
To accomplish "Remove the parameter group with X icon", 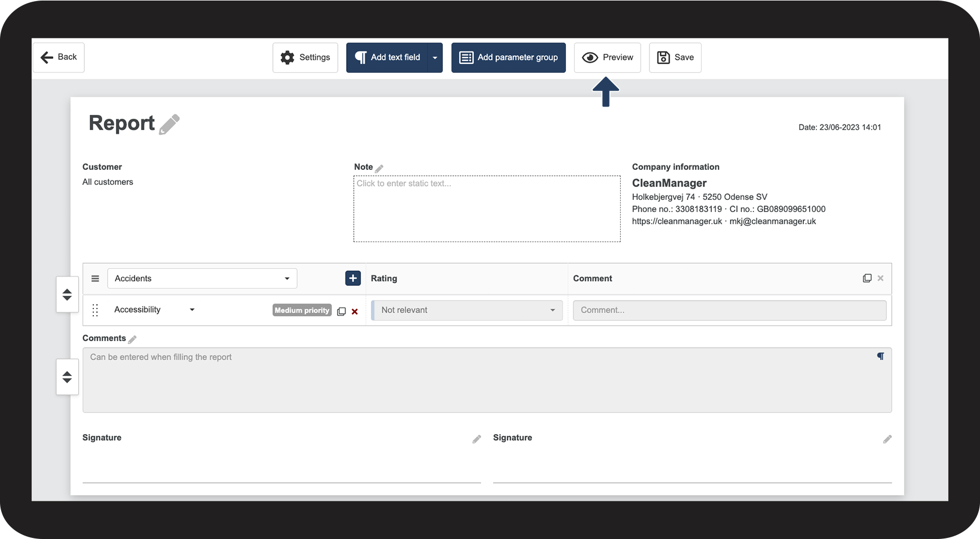I will [880, 278].
